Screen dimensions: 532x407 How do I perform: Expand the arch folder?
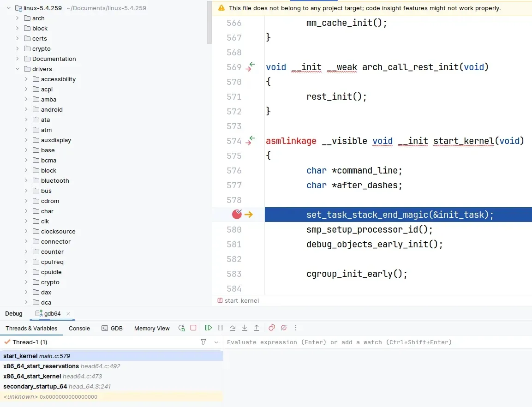click(x=18, y=18)
